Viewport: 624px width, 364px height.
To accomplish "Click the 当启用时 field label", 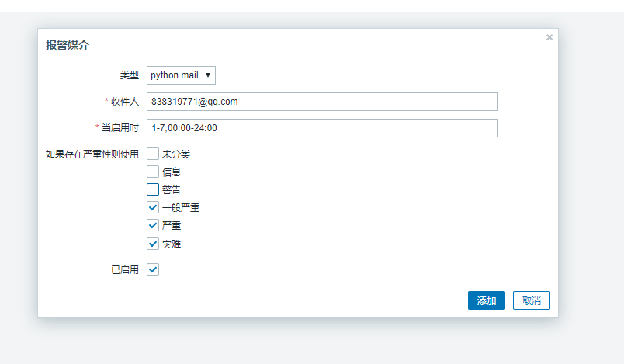I will point(120,128).
